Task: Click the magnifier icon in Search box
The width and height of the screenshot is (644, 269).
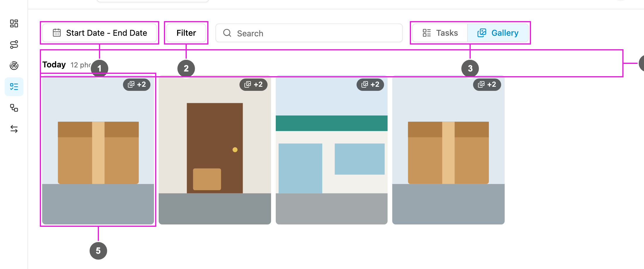Action: pos(227,33)
